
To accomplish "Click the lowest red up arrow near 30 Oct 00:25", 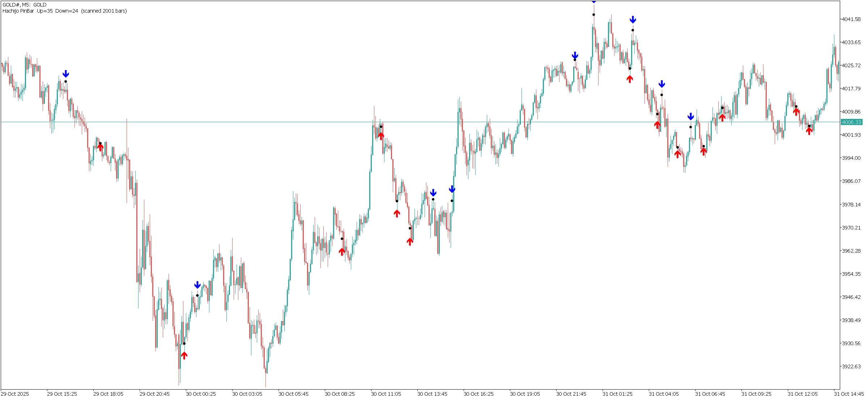I will click(x=184, y=356).
